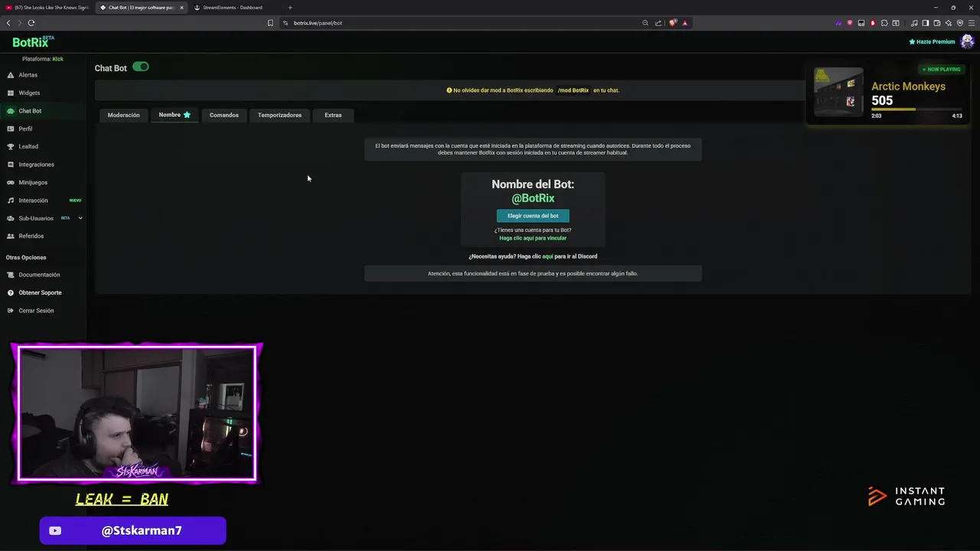Open the Comandos tab
Viewport: 980px width, 551px height.
click(224, 115)
